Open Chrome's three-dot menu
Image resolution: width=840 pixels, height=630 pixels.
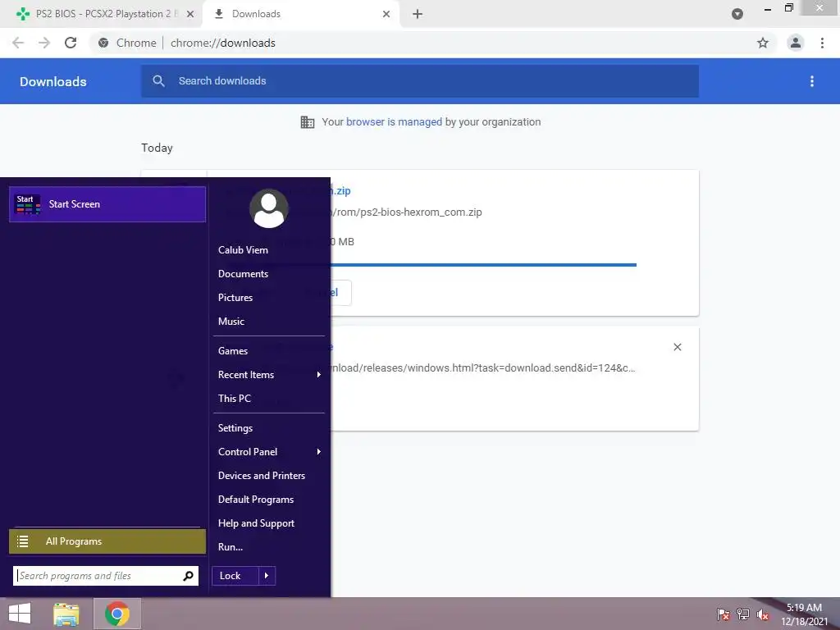point(822,43)
